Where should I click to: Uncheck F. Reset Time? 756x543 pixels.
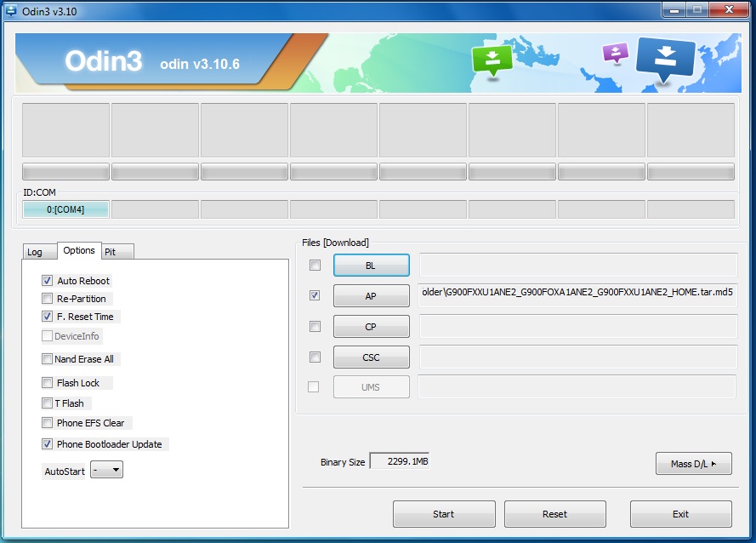click(47, 316)
